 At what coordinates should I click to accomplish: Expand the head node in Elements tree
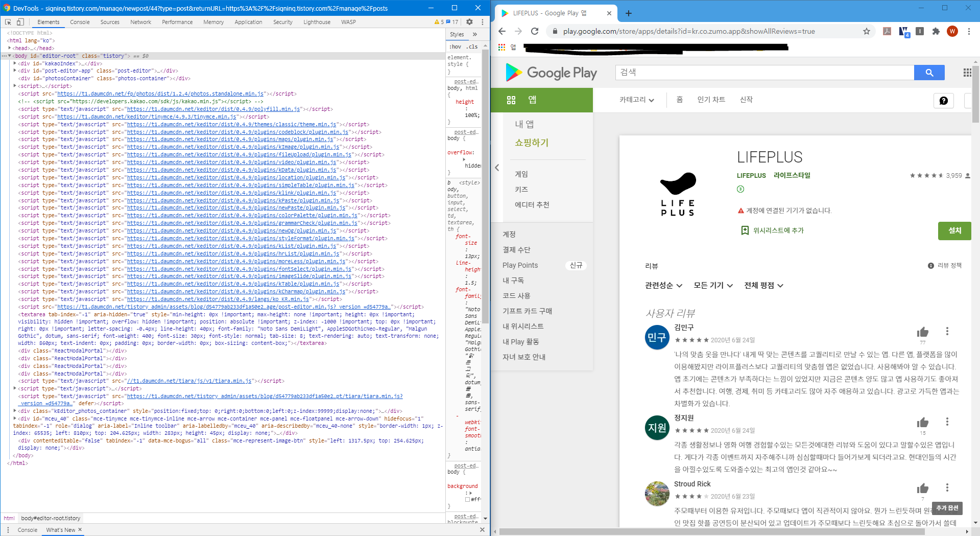(x=10, y=48)
